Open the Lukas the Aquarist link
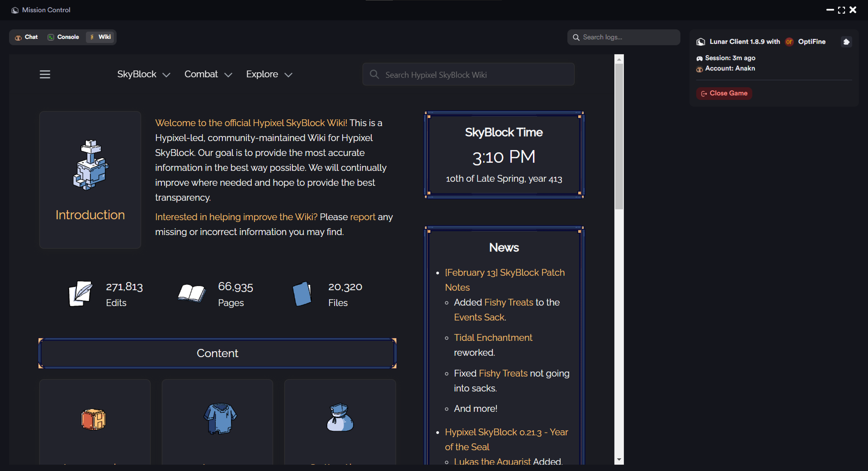Screen dimensions: 868x471 (x=492, y=461)
